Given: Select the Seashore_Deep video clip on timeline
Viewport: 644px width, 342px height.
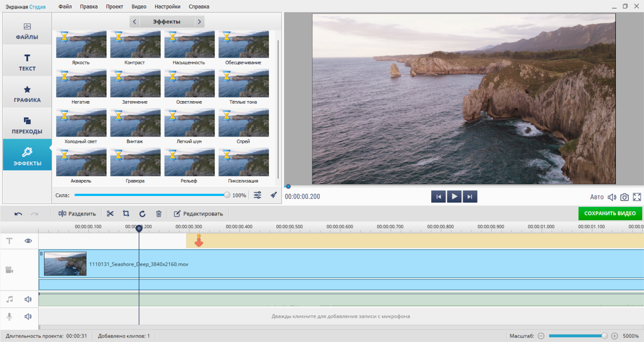Looking at the screenshot, I should (341, 264).
